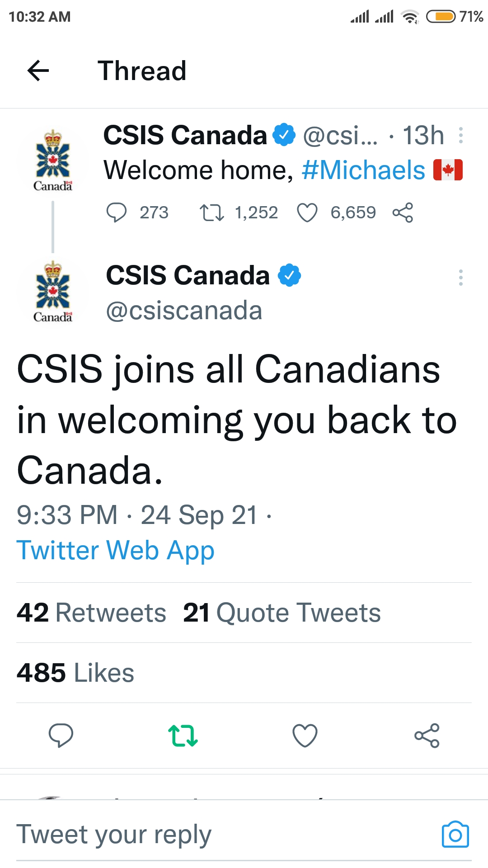Viewport: 488px width, 868px height.
Task: Like the main CSIS Canada tweet
Action: (305, 736)
